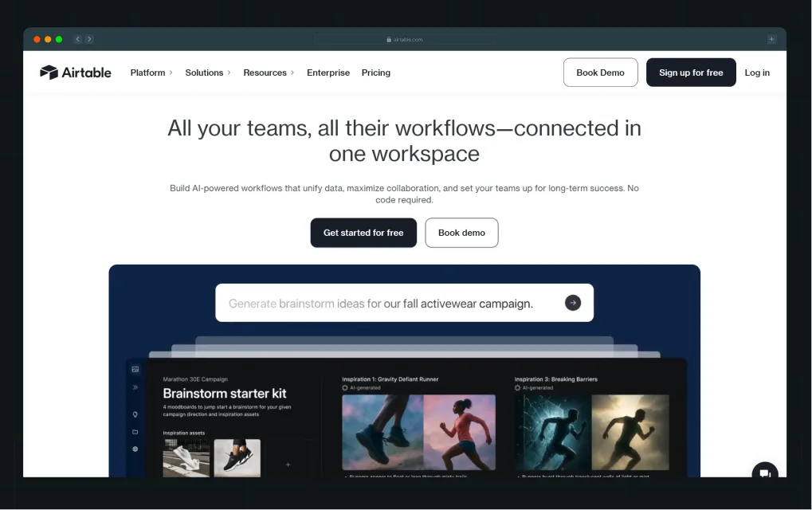The image size is (812, 510).
Task: Click Inspiration 1: Gravity Defiant Runner title
Action: click(390, 379)
